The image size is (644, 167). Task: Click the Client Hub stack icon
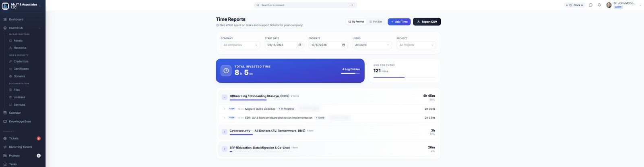5,28
